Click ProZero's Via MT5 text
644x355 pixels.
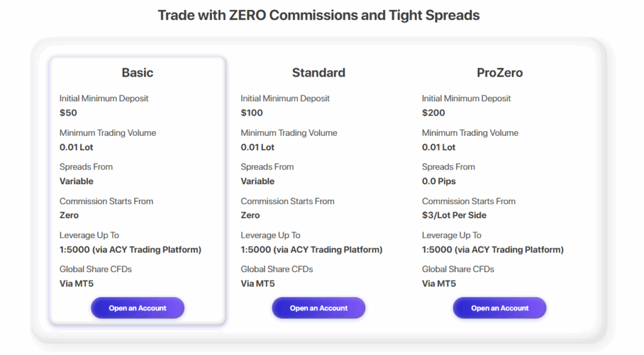point(438,283)
